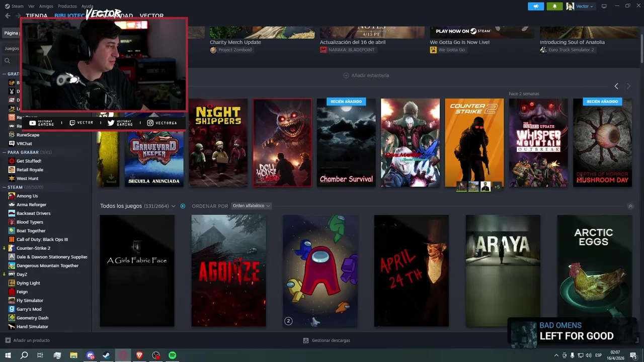The width and height of the screenshot is (644, 362).
Task: Select Blood Typers in the sidebar list
Action: coord(30,222)
